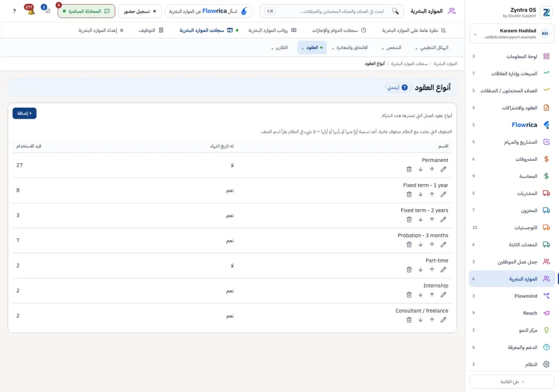Edit Consultant / freelance row

(x=443, y=320)
